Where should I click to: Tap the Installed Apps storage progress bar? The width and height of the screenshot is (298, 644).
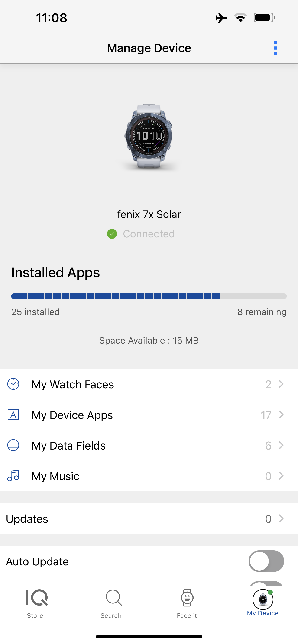point(149,296)
